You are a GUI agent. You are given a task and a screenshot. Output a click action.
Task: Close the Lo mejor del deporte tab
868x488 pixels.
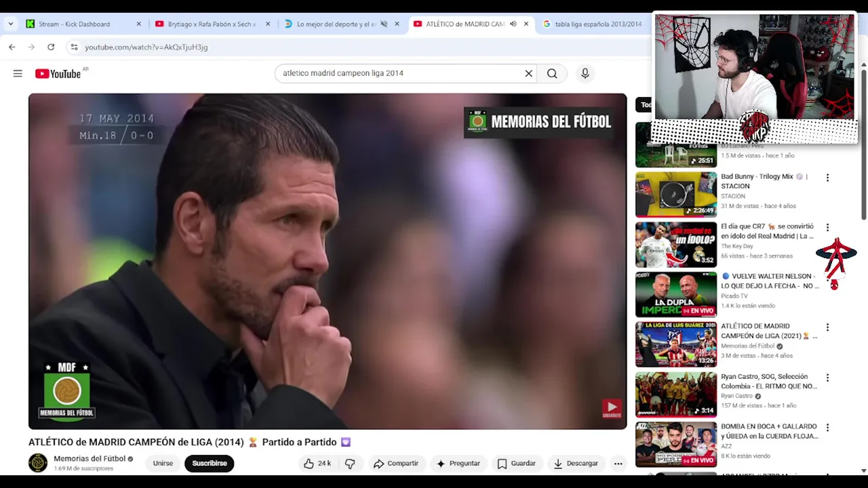click(397, 24)
